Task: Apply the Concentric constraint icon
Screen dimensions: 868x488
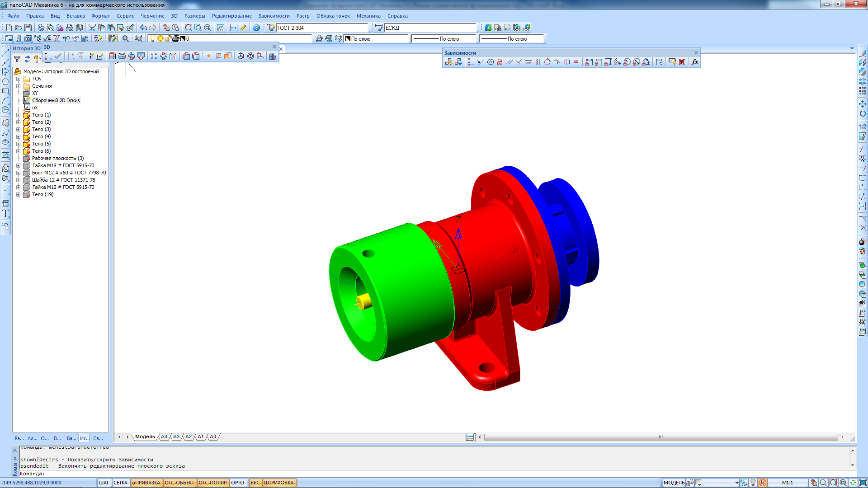Action: point(491,62)
